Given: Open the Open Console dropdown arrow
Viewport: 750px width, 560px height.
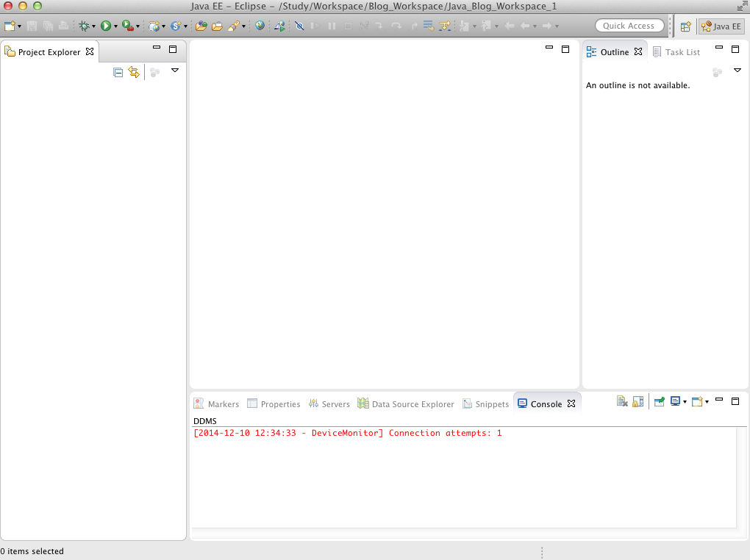Looking at the screenshot, I should click(707, 402).
